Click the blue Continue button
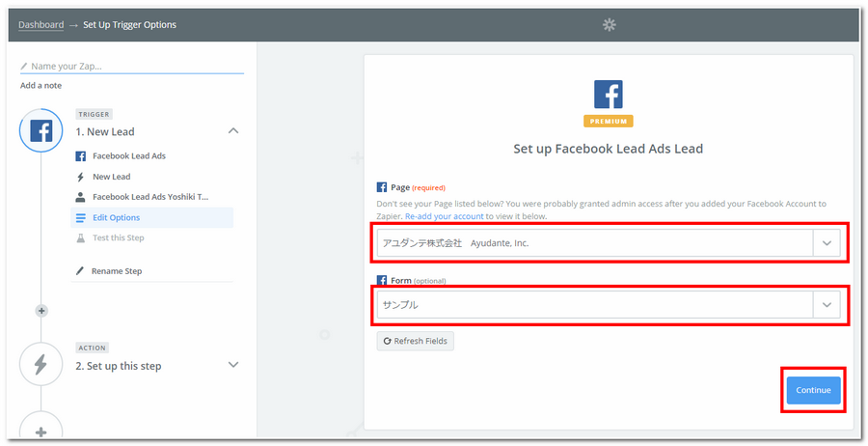Image resolution: width=868 pixels, height=446 pixels. click(813, 390)
